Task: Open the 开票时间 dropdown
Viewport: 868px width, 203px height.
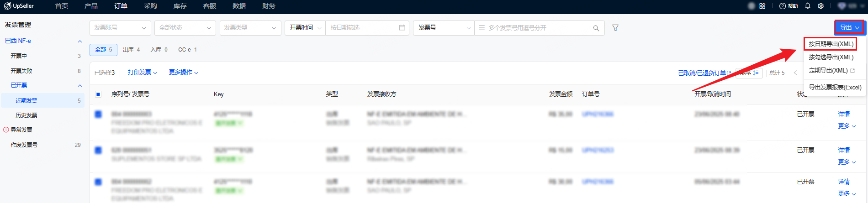Action: tap(305, 28)
